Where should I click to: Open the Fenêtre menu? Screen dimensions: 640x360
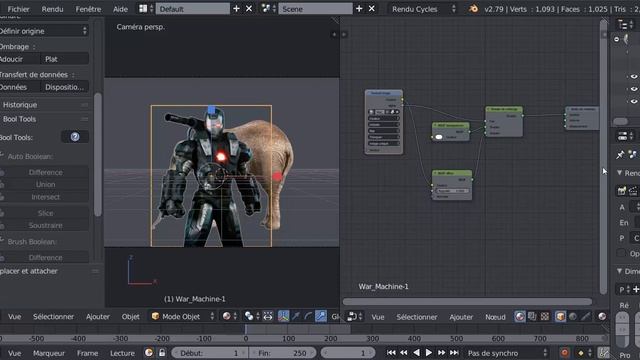click(x=88, y=9)
